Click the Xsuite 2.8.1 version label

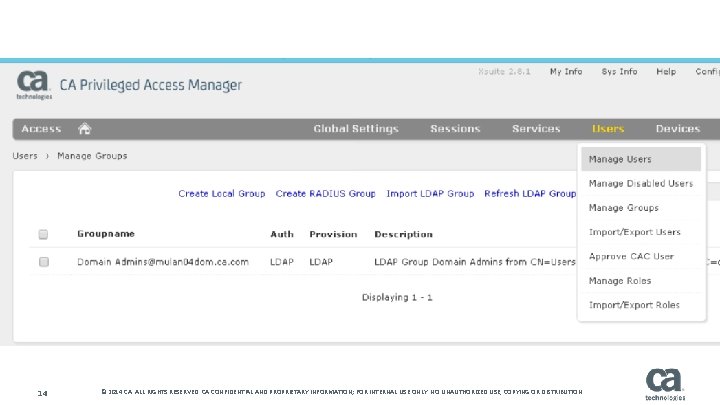[504, 72]
